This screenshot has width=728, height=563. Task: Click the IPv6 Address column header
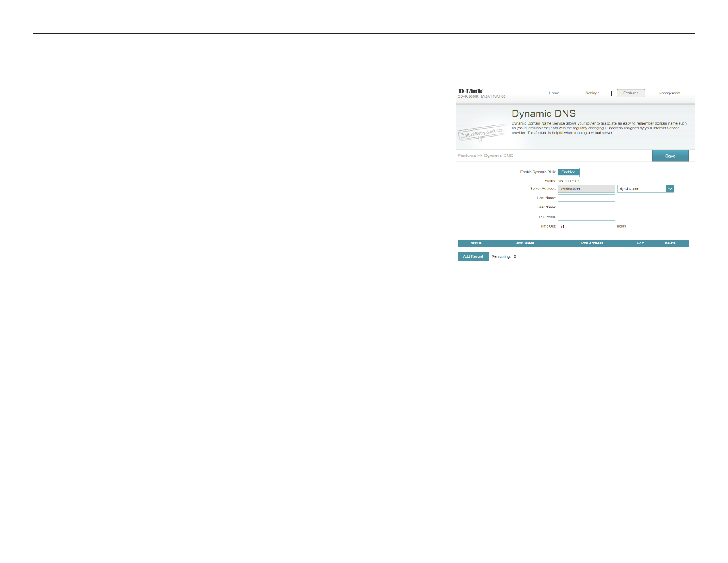(x=592, y=243)
